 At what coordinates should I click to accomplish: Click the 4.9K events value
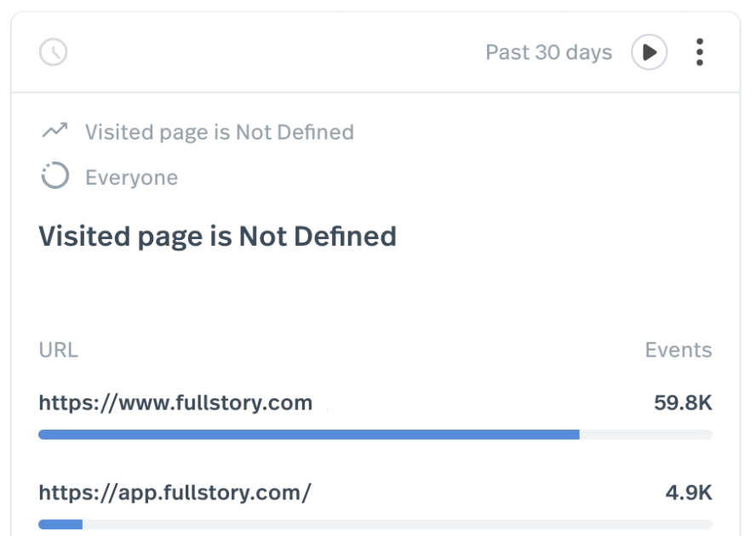(x=688, y=492)
